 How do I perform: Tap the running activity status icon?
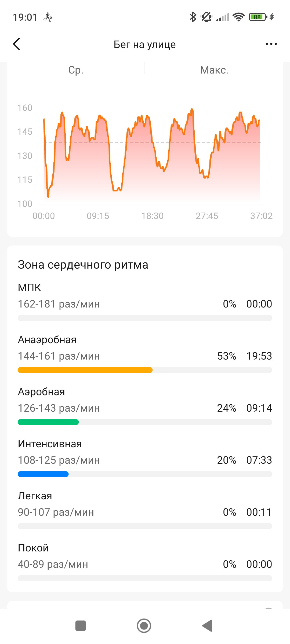[48, 17]
